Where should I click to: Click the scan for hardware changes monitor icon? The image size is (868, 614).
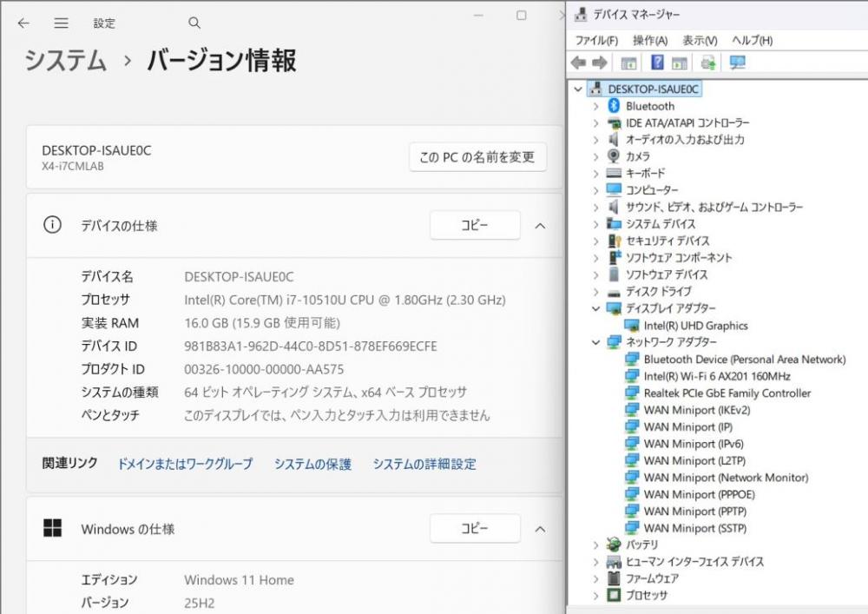point(738,63)
